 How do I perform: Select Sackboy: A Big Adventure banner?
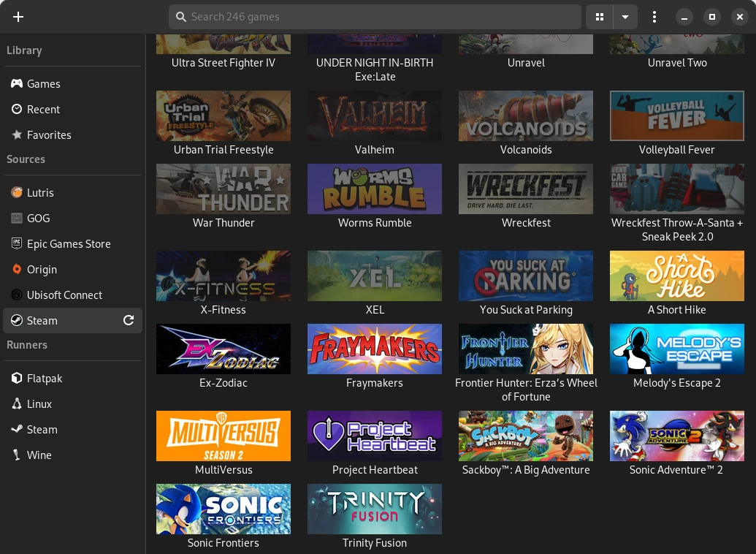point(526,436)
